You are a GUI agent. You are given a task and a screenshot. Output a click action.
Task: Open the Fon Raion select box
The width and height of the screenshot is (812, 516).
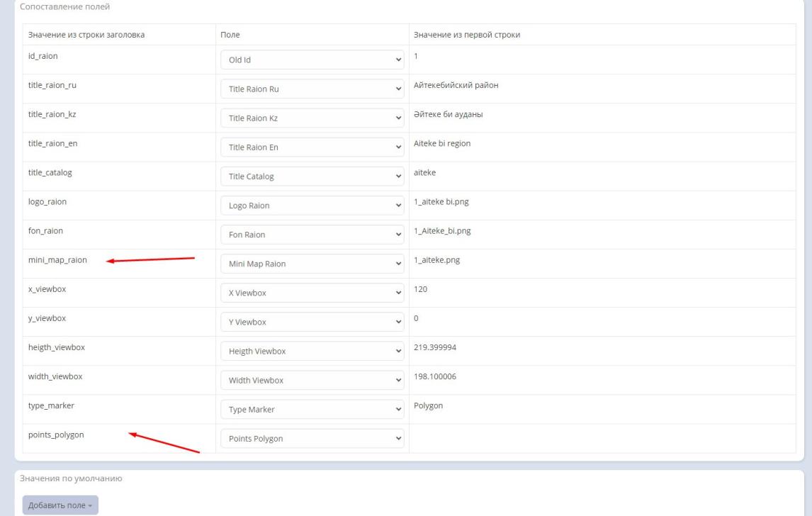pos(312,235)
